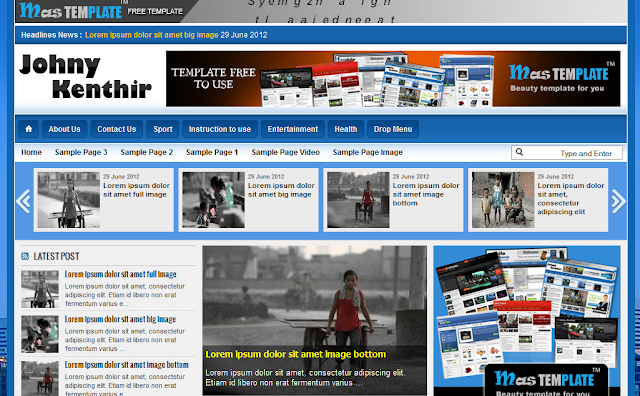Select the Sport menu item

pyautogui.click(x=163, y=129)
